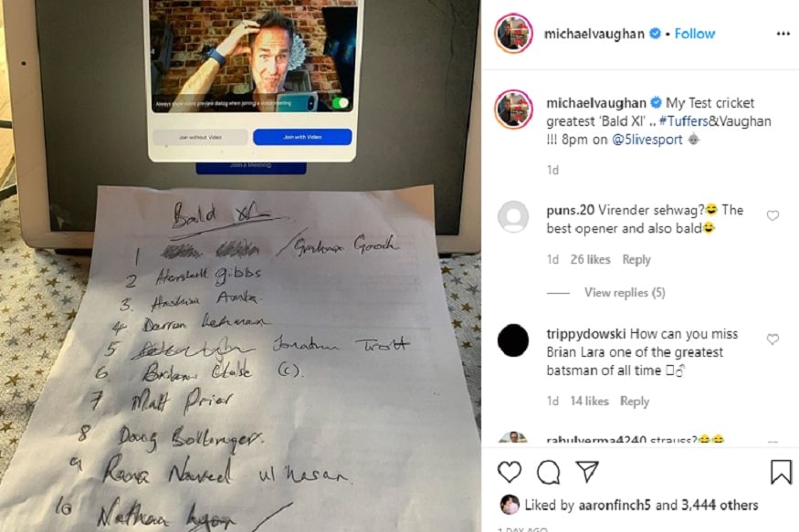Reply to the puns.20 comment
The image size is (799, 532).
636,260
